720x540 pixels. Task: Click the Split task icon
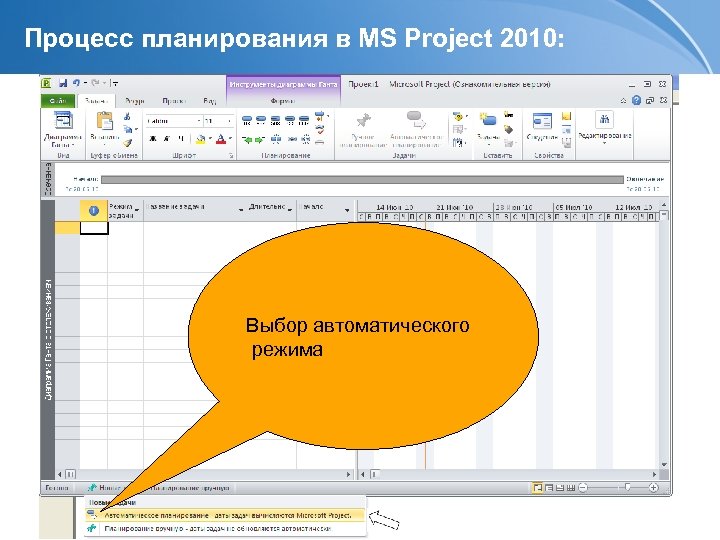pyautogui.click(x=276, y=139)
